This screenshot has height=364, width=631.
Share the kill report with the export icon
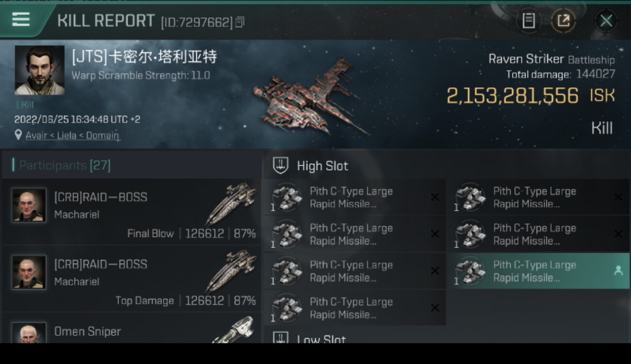(x=563, y=20)
